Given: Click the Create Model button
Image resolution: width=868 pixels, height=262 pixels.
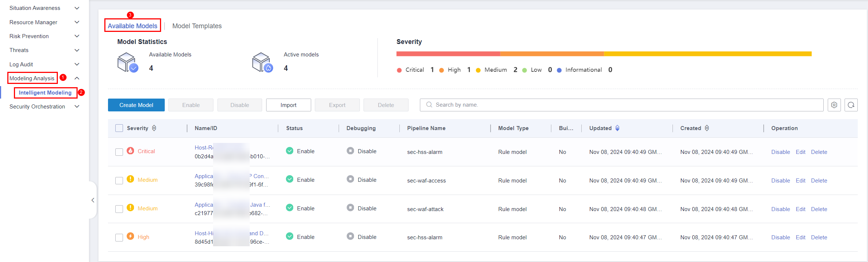Looking at the screenshot, I should click(136, 105).
